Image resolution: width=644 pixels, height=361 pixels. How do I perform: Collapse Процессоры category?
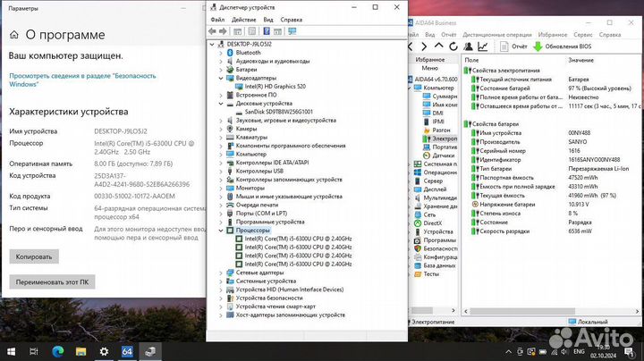(x=221, y=231)
